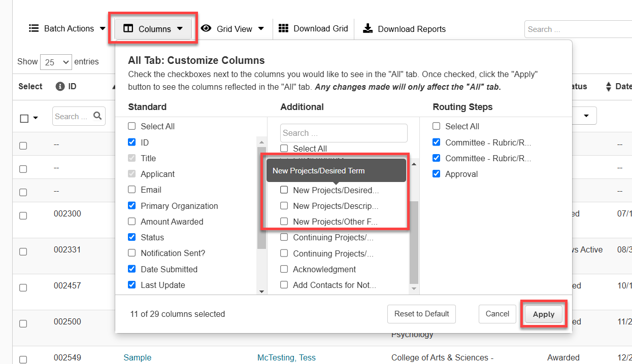Image resolution: width=632 pixels, height=364 pixels.
Task: Open the Columns menu
Action: pyautogui.click(x=153, y=29)
